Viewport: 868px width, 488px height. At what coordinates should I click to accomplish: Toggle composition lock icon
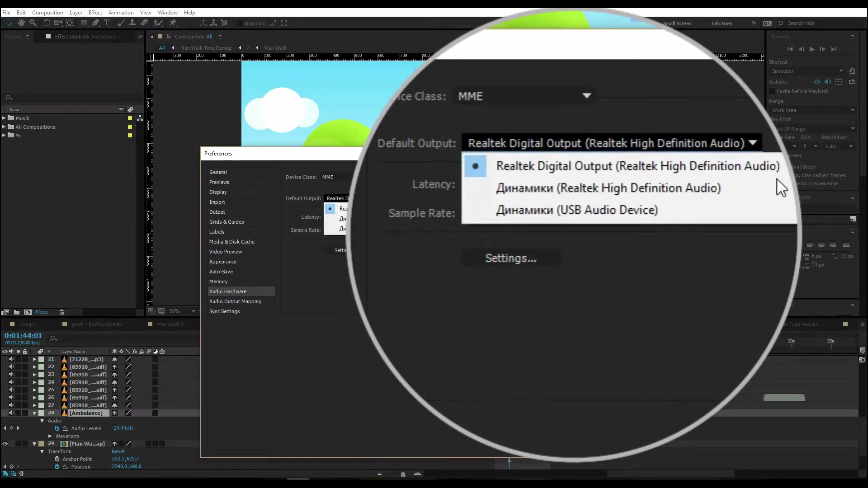[169, 37]
